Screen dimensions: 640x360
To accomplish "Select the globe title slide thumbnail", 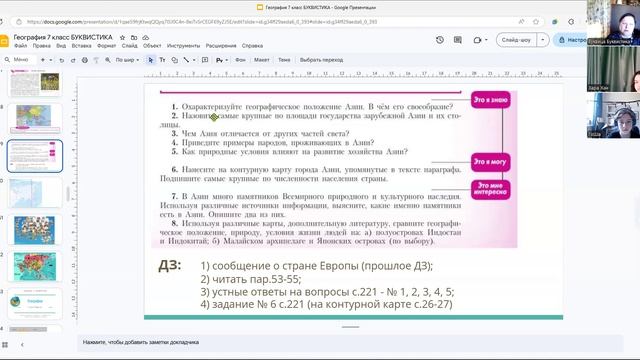I will (x=35, y=304).
